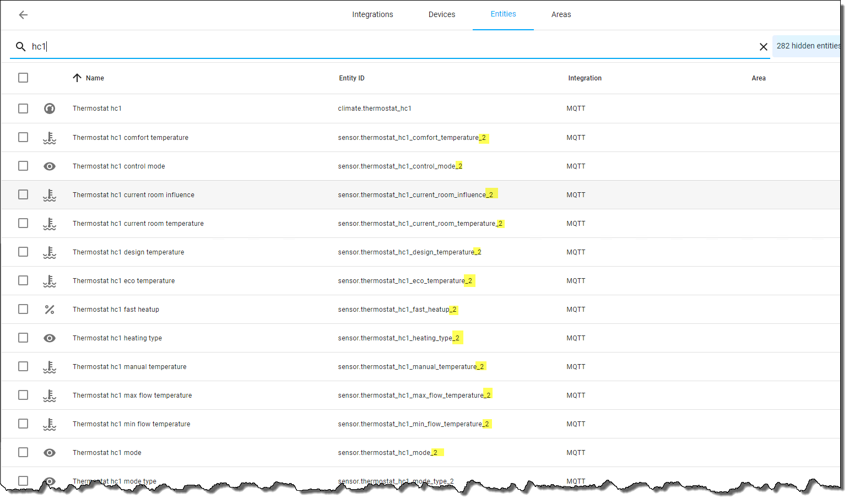
Task: Check the min flow temperature row checkbox
Action: click(23, 424)
